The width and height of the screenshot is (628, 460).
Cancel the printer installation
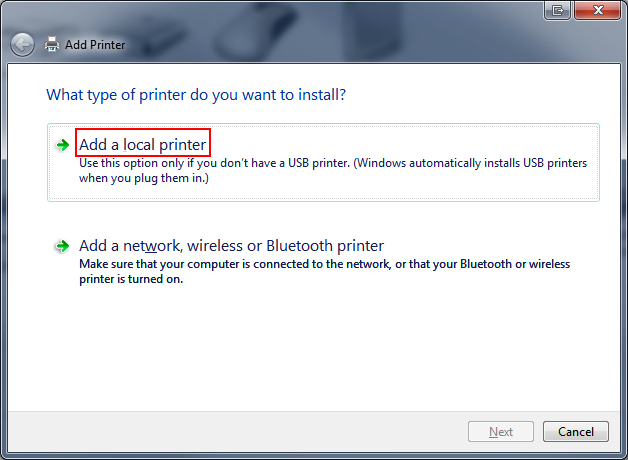coord(576,432)
